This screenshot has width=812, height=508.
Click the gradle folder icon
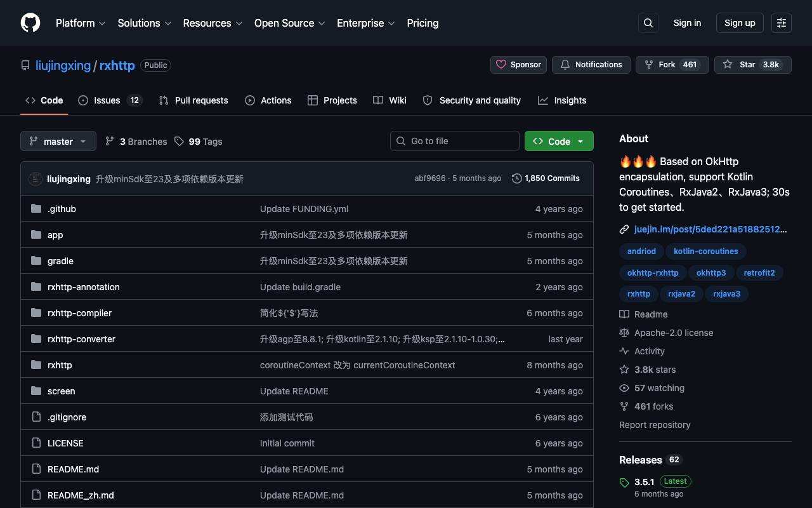pyautogui.click(x=36, y=261)
